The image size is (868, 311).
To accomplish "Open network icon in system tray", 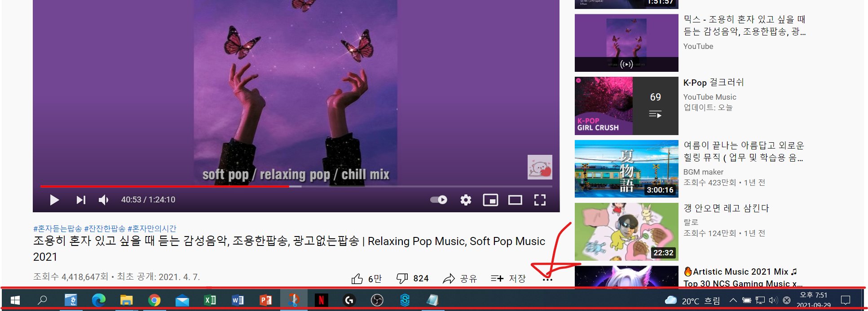I will coord(760,300).
